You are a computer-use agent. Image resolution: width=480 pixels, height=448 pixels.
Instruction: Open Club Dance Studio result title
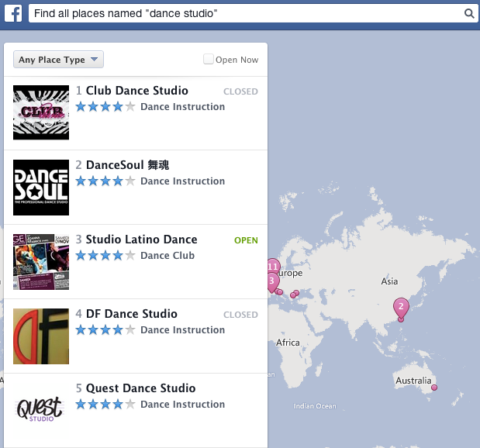[136, 91]
